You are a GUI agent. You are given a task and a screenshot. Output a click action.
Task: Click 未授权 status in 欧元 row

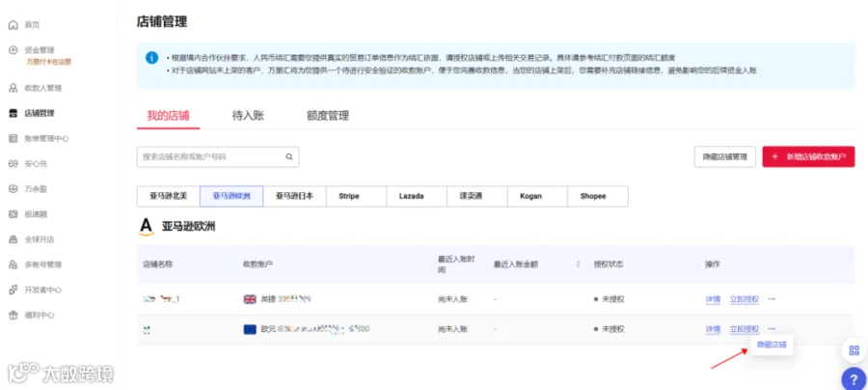[x=610, y=329]
